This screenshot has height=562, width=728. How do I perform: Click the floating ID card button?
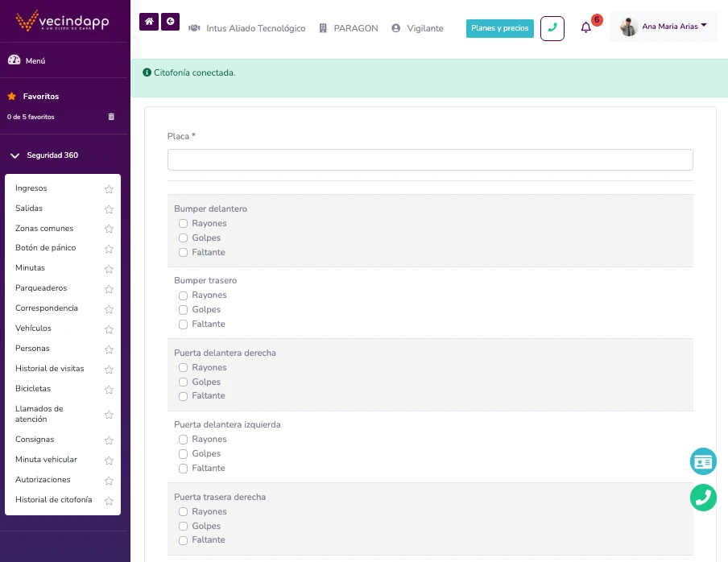(x=703, y=461)
